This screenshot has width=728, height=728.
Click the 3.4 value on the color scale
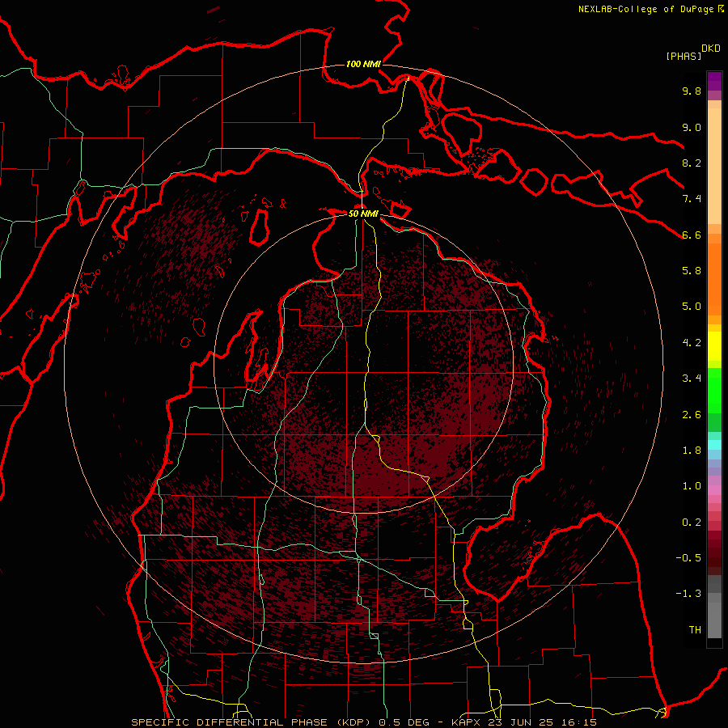pyautogui.click(x=692, y=379)
